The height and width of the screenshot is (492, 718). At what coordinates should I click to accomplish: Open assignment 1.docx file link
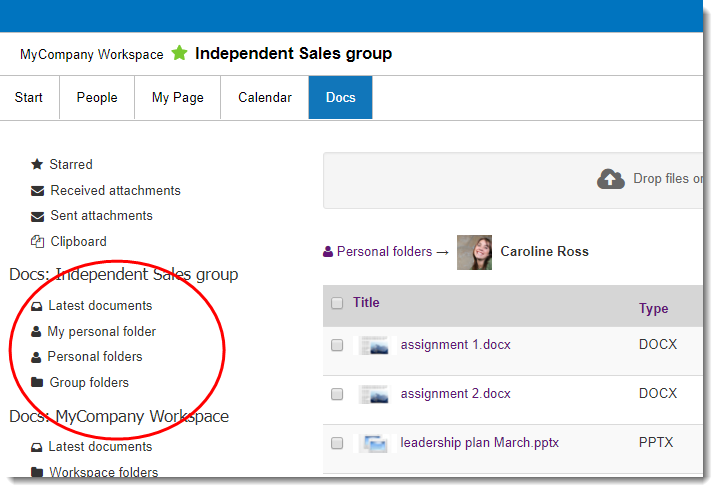tap(455, 345)
